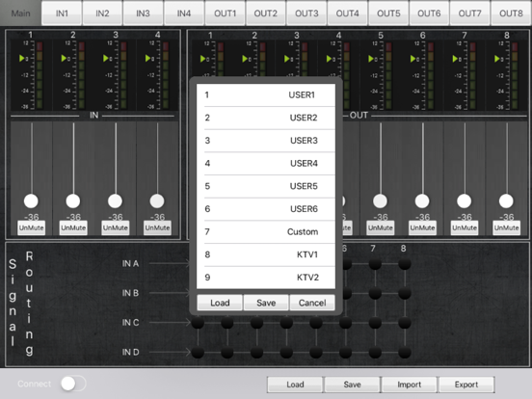Select preset 5 USER5

266,186
